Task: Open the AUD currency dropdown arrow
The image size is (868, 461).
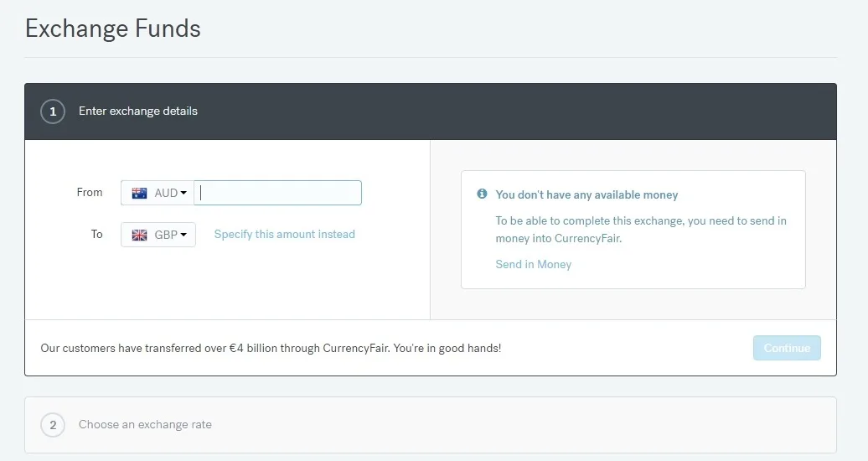Action: point(183,194)
